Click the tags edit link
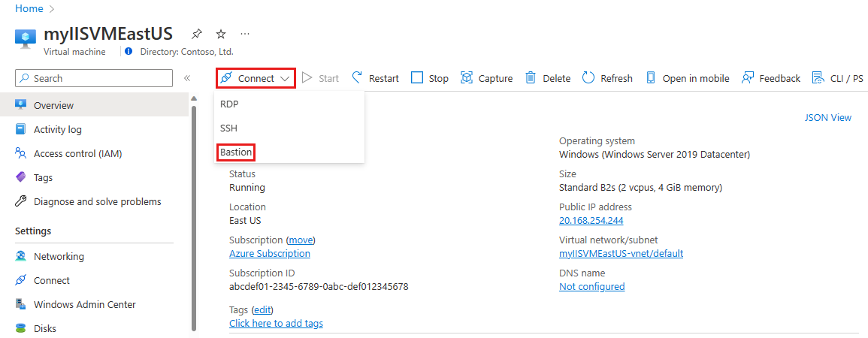 pos(262,309)
